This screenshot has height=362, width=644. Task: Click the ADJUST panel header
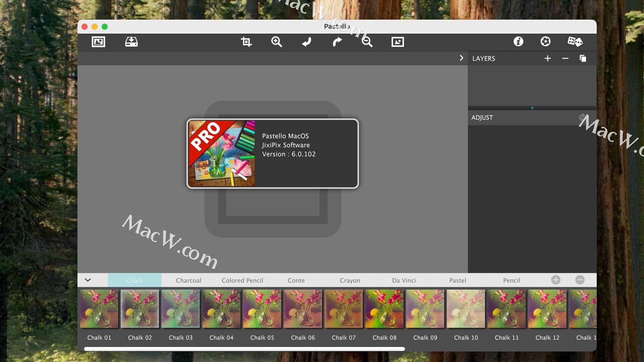482,118
